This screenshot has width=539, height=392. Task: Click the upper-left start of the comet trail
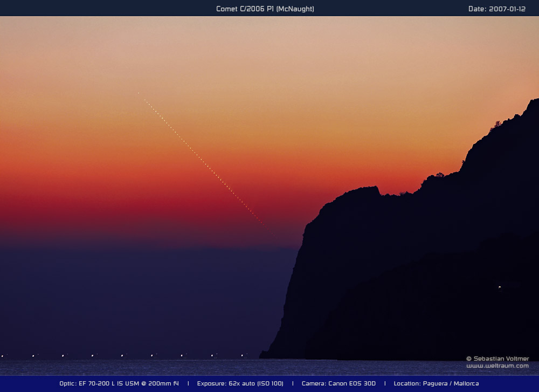tap(139, 93)
